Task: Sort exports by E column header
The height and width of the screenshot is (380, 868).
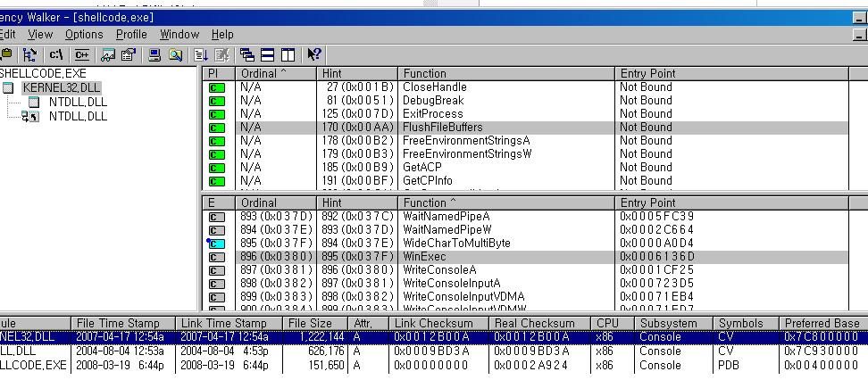Action: (219, 203)
